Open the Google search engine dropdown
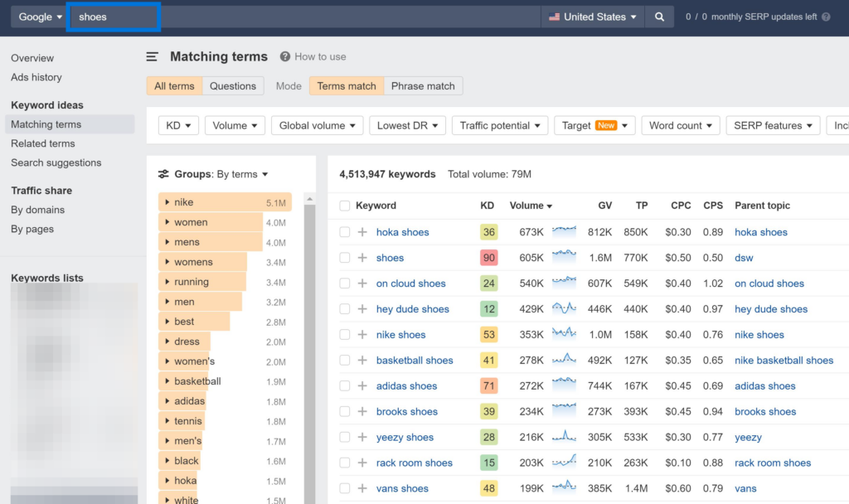Image resolution: width=849 pixels, height=504 pixels. [39, 16]
